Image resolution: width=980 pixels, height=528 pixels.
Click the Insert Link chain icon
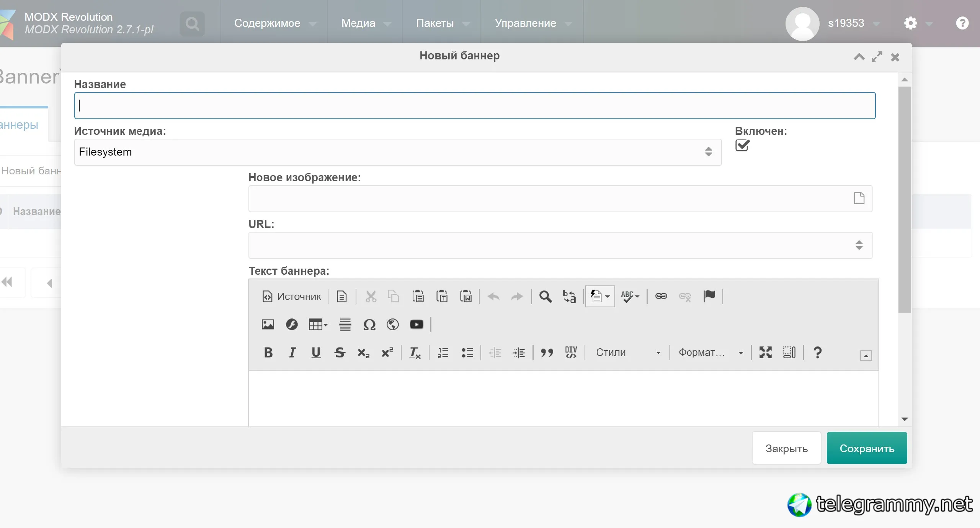pos(661,296)
